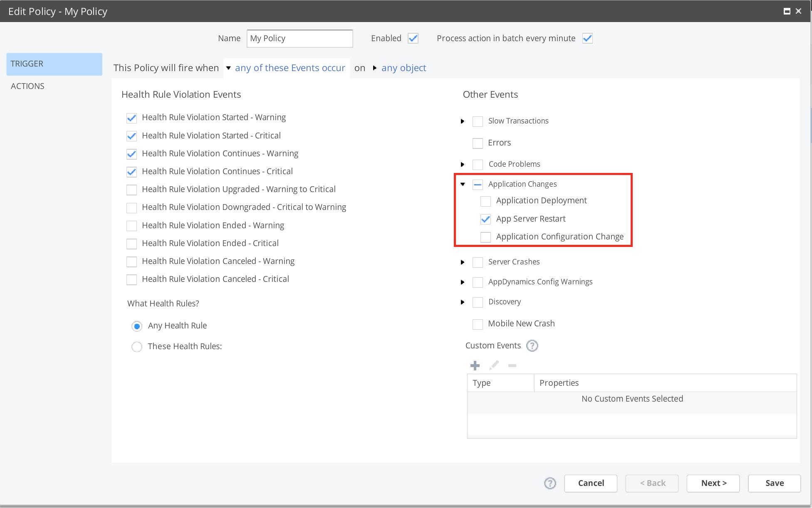Uncheck Health Rule Violation Started - Warning
Image resolution: width=812 pixels, height=508 pixels.
tap(131, 118)
